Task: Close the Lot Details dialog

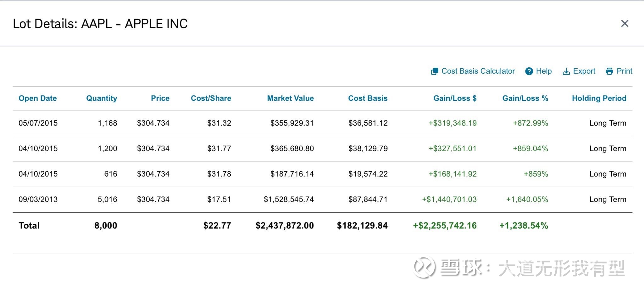Action: [x=625, y=23]
